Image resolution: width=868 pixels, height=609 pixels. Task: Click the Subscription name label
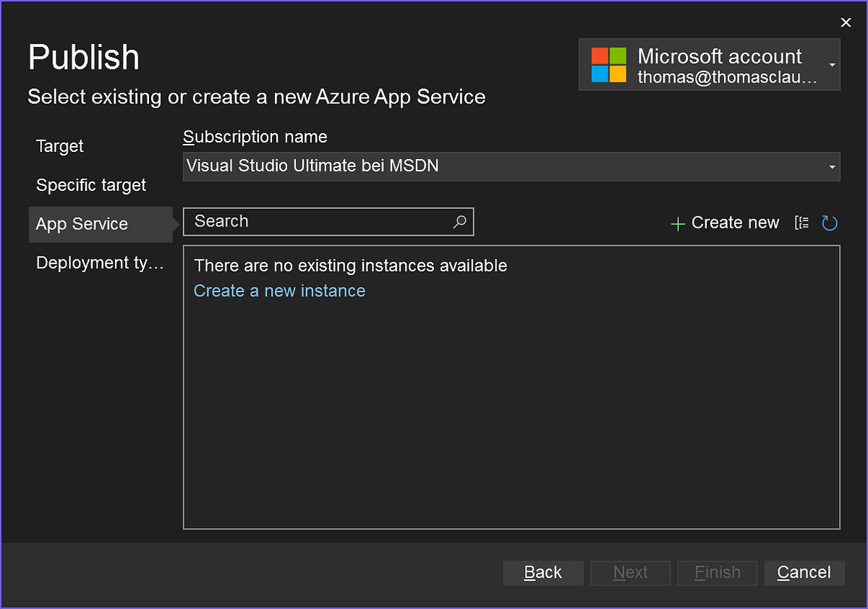coord(255,137)
